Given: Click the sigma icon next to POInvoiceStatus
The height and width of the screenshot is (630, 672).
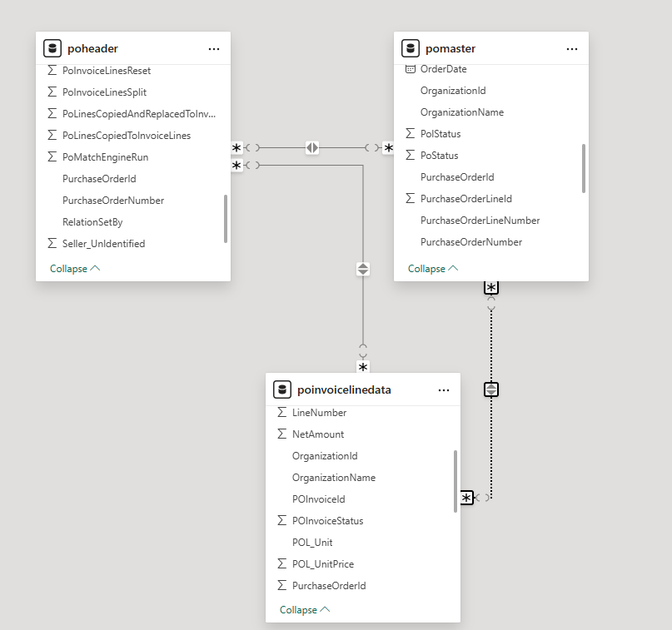Looking at the screenshot, I should point(281,520).
